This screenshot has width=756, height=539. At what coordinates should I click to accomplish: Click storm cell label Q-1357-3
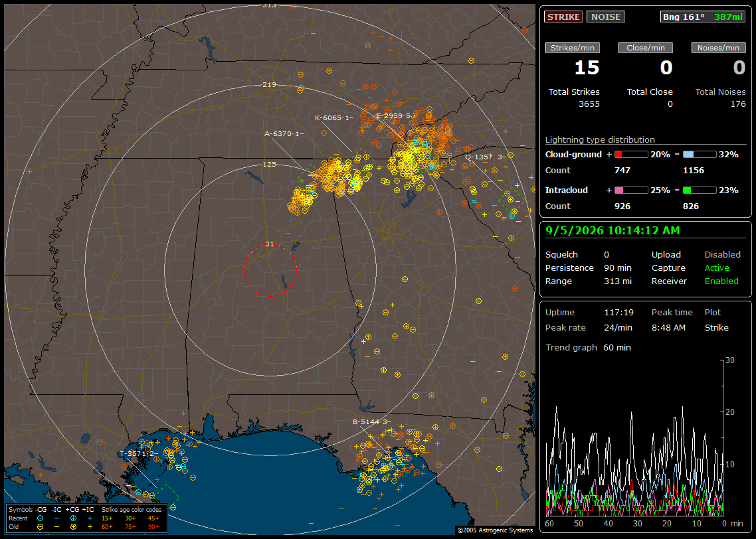click(x=484, y=157)
